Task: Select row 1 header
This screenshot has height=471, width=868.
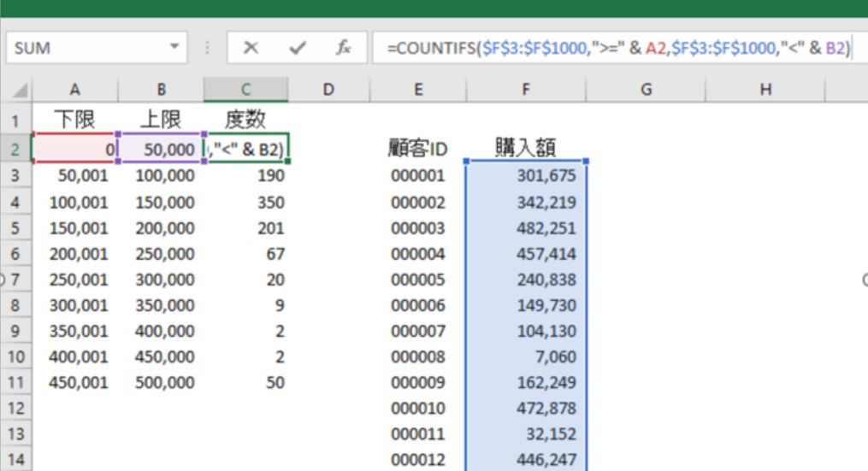Action: (x=15, y=120)
